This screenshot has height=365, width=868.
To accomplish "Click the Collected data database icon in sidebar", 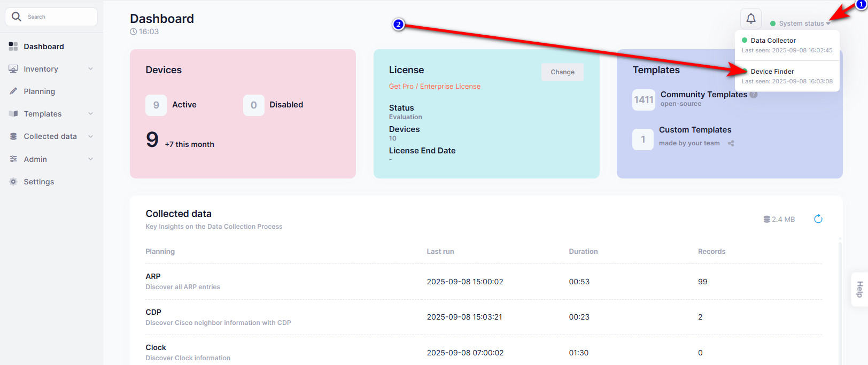I will coord(13,136).
